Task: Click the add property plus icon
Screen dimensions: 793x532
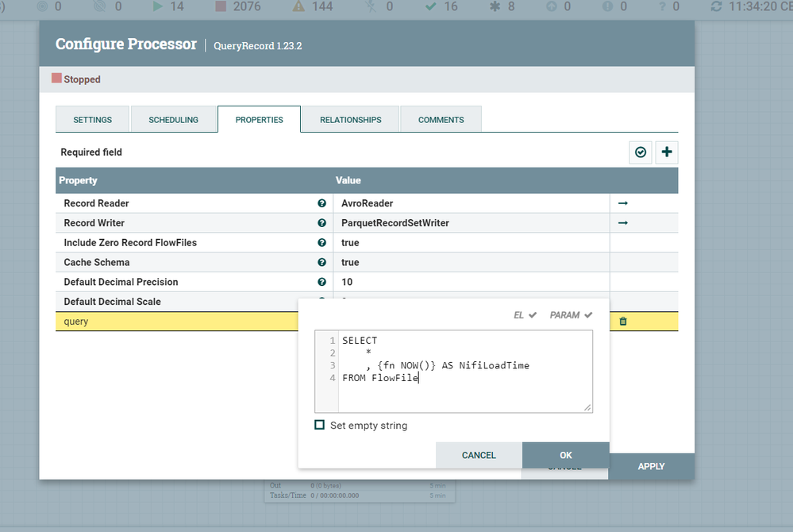Action: click(x=667, y=152)
